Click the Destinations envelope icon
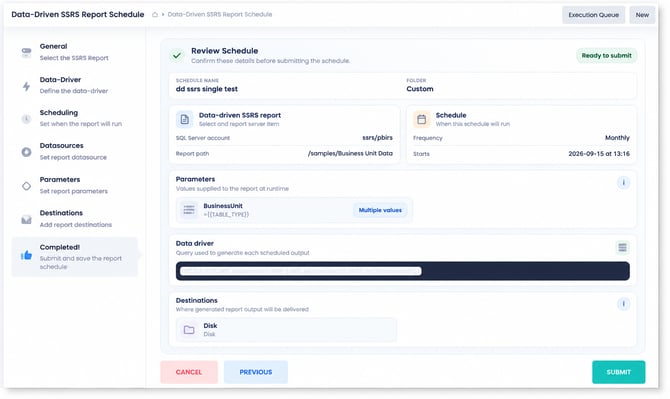The width and height of the screenshot is (670, 399). pos(26,220)
